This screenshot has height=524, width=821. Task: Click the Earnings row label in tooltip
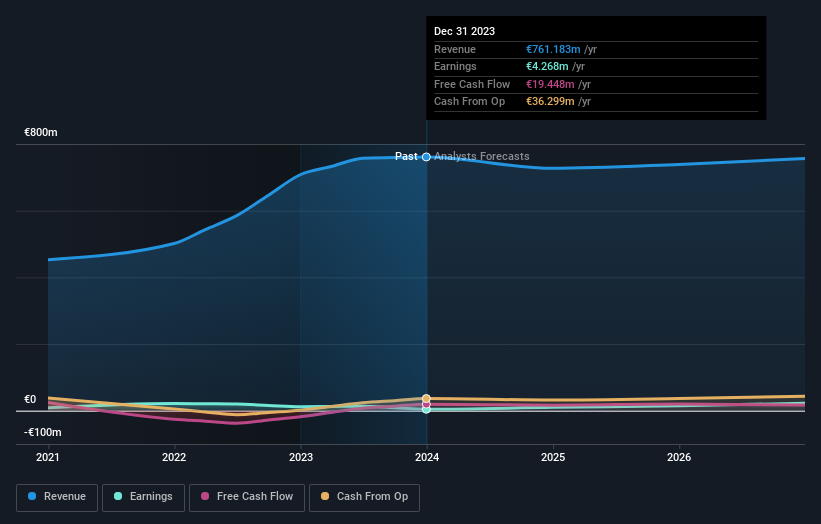(456, 66)
